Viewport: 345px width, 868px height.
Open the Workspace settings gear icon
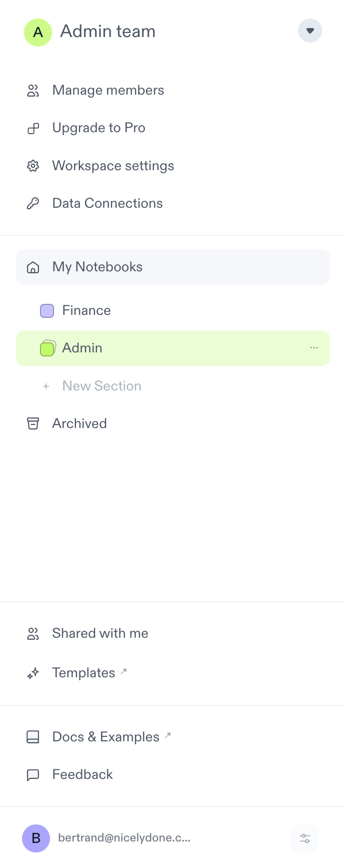point(32,166)
